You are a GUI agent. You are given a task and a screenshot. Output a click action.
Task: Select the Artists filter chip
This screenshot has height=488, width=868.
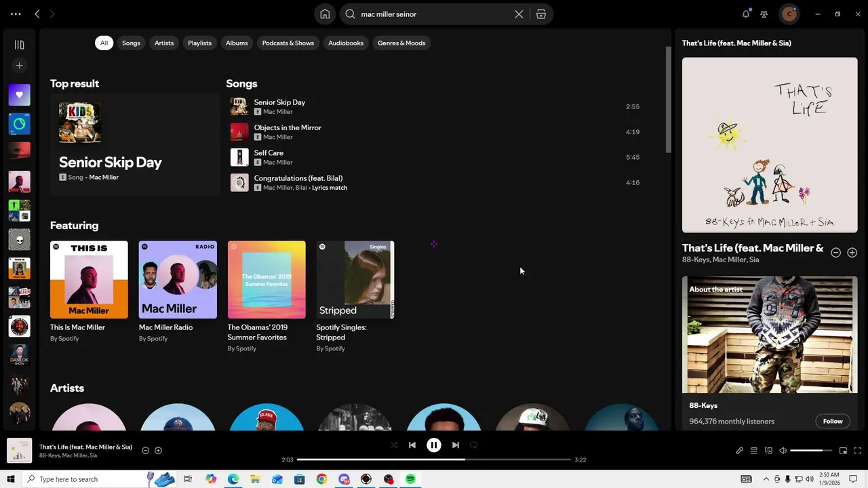pos(164,43)
